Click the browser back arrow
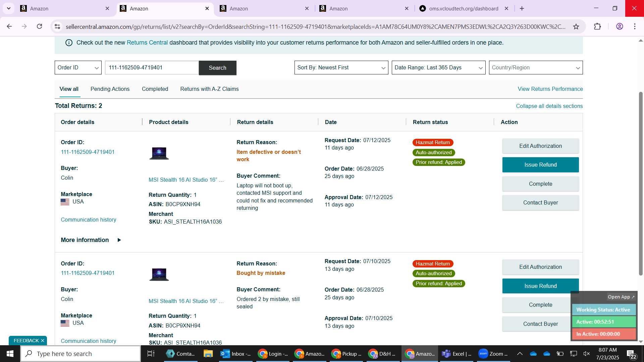The image size is (644, 362). tap(9, 26)
